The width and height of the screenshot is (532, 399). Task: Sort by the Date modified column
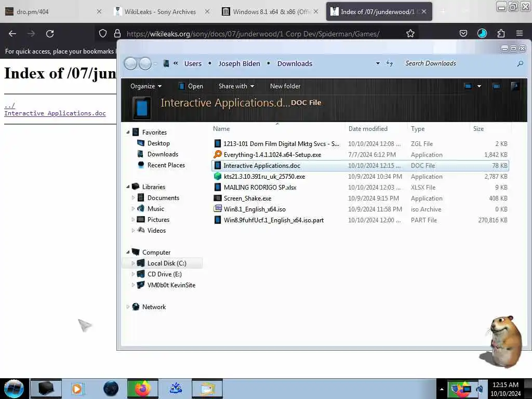click(368, 129)
